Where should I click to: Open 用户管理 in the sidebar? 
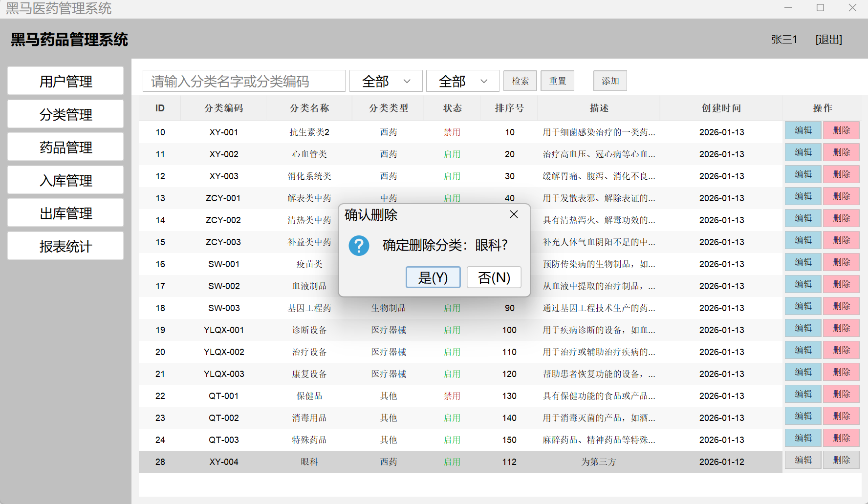(65, 81)
